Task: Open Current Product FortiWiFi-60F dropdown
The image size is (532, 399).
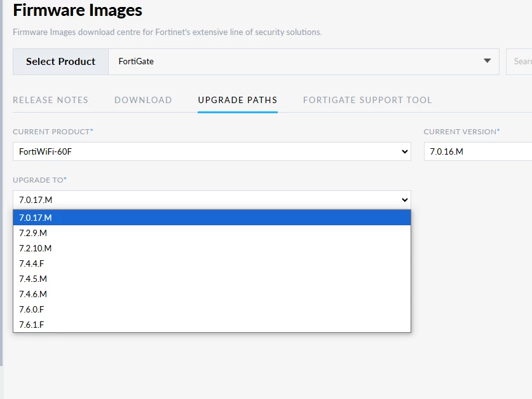Action: [212, 151]
